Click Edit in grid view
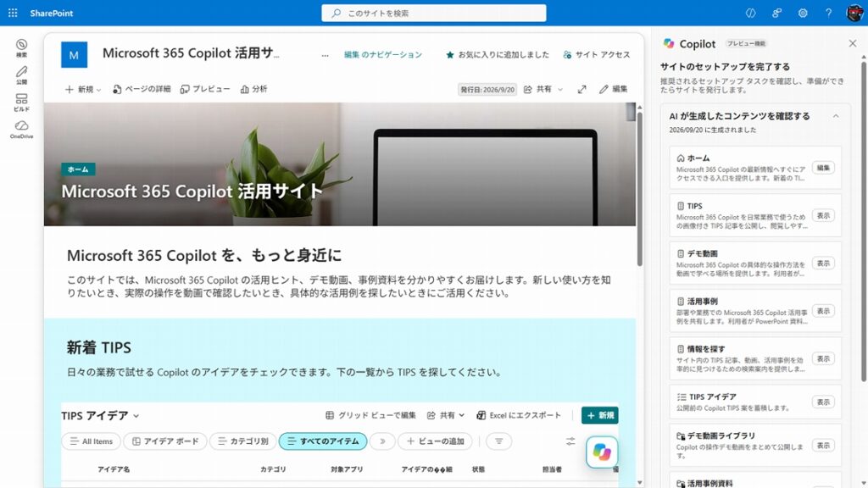Screen dimensions: 868x488 point(370,415)
